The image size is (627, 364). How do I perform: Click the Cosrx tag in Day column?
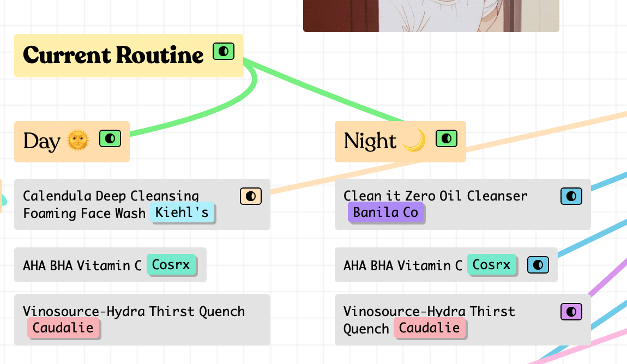tap(171, 265)
